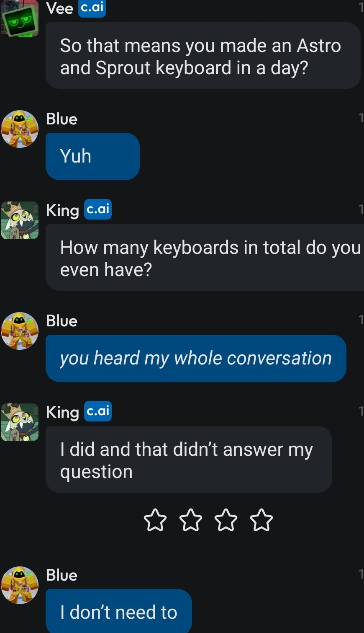Tap the Yuh message bubble
364x633 pixels.
[92, 156]
